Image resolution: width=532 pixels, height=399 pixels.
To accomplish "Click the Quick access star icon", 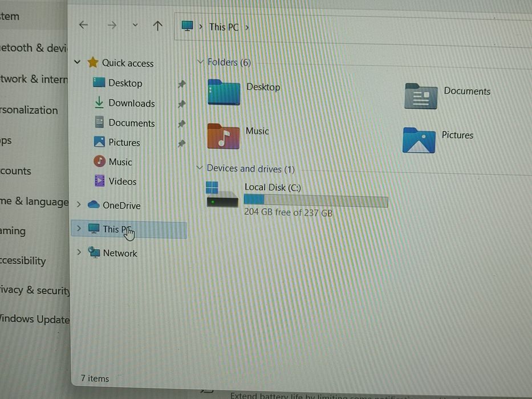I will click(x=93, y=62).
